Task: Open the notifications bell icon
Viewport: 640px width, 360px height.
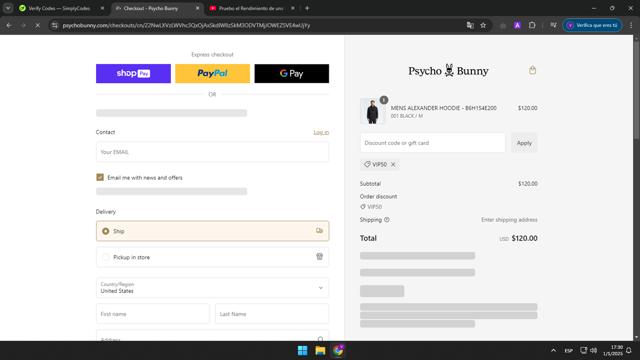Action: tap(629, 351)
